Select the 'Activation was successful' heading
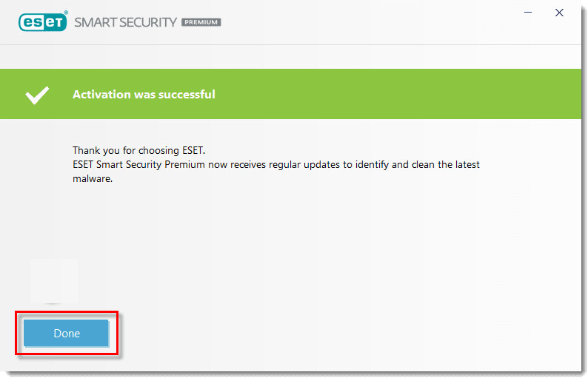This screenshot has width=588, height=378. pyautogui.click(x=144, y=95)
